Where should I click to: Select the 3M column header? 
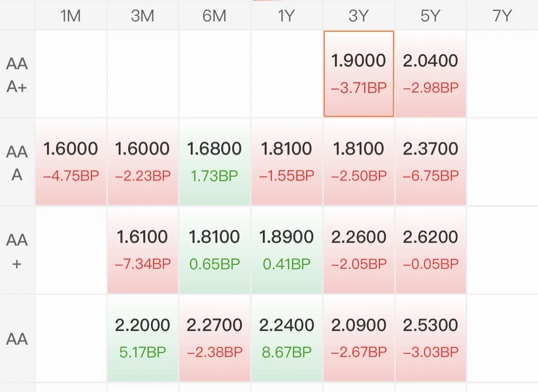click(x=142, y=16)
